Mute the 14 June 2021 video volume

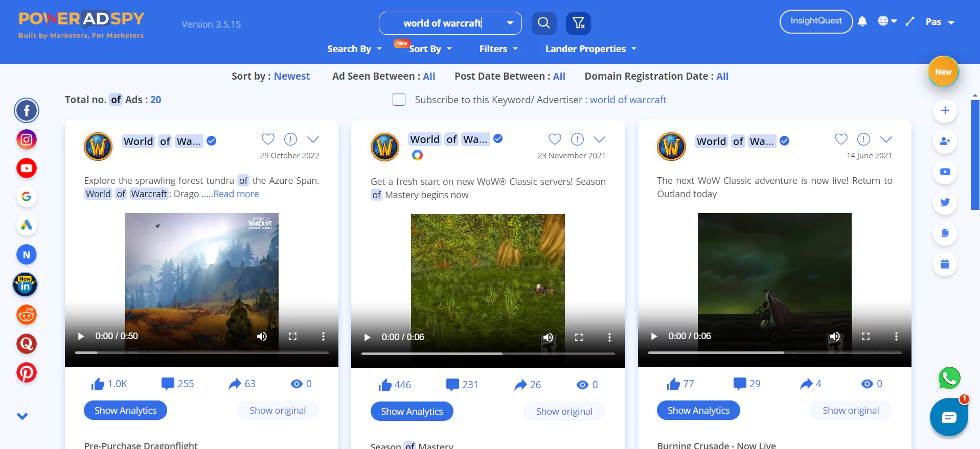tap(835, 336)
